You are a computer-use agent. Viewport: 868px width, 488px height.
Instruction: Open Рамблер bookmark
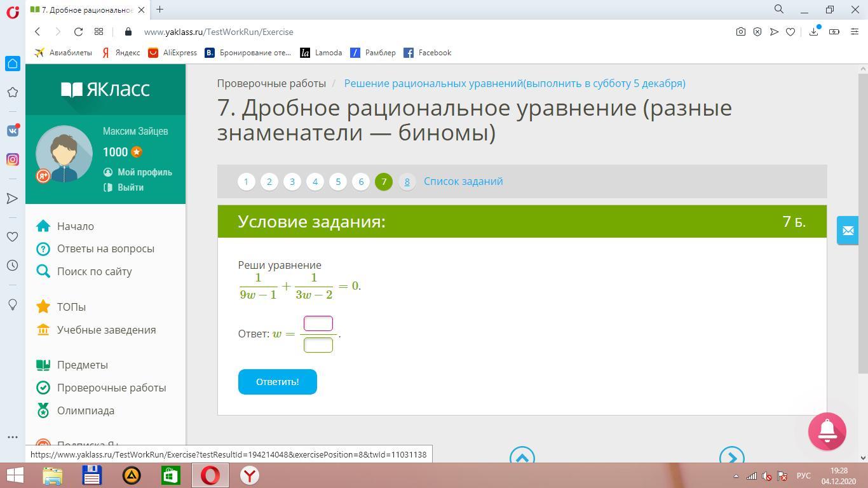(x=373, y=53)
